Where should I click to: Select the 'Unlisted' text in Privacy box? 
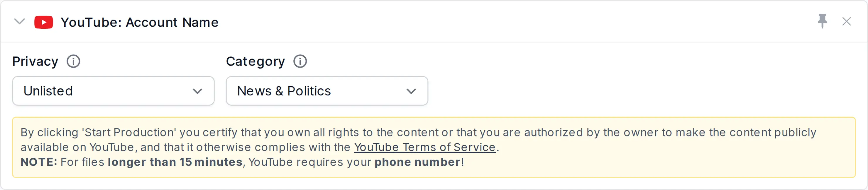tap(48, 91)
